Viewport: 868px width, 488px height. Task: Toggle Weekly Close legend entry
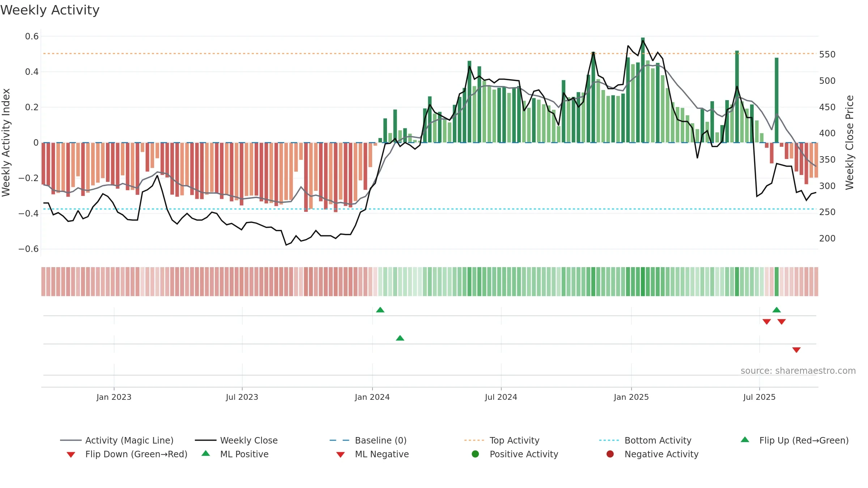236,440
